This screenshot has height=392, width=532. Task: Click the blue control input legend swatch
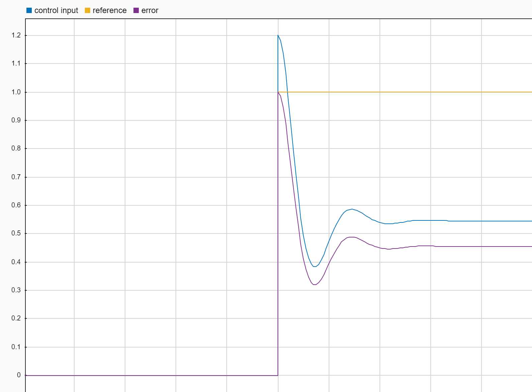[29, 10]
